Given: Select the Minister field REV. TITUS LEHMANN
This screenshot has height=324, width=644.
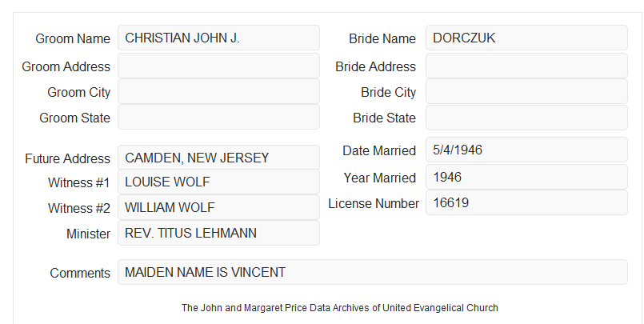Looking at the screenshot, I should 218,233.
